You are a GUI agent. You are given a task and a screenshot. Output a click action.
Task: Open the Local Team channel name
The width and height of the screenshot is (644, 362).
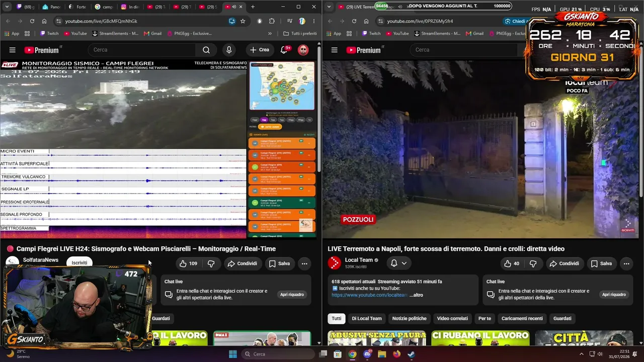[x=359, y=260]
